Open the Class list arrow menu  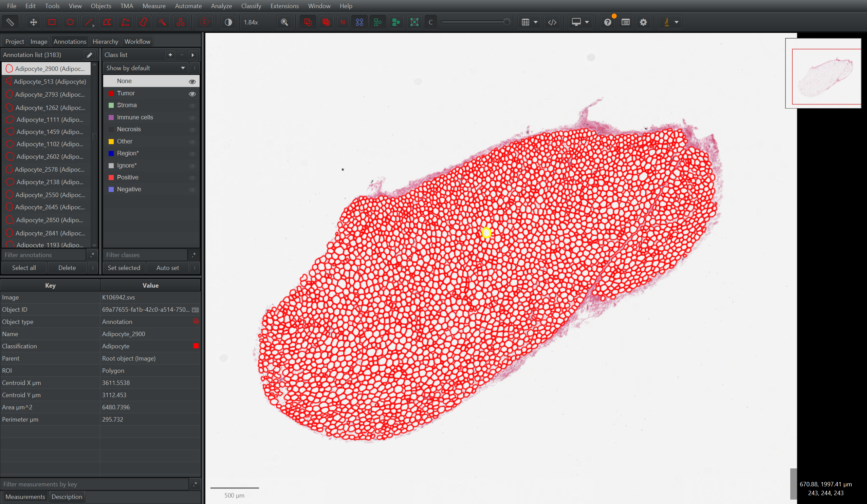pos(193,55)
